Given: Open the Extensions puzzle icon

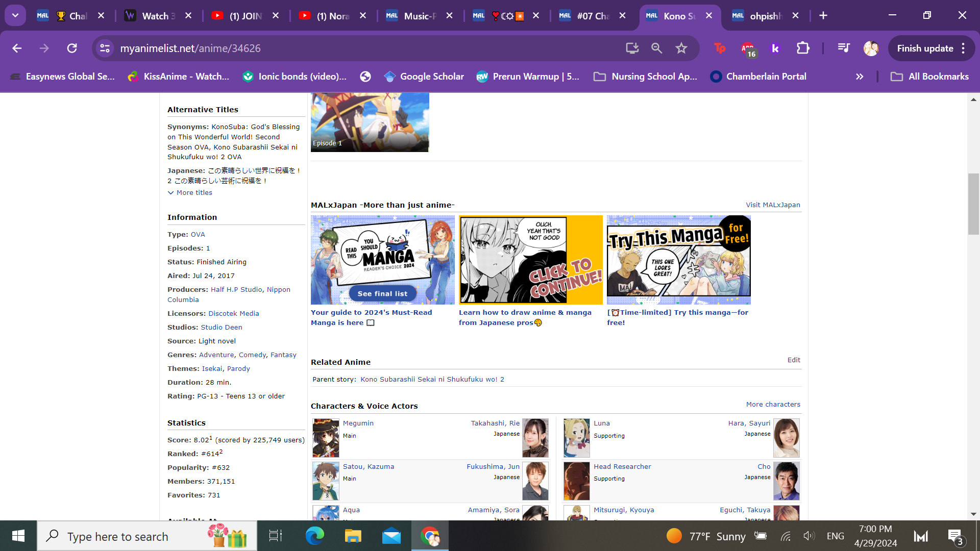Looking at the screenshot, I should point(802,48).
